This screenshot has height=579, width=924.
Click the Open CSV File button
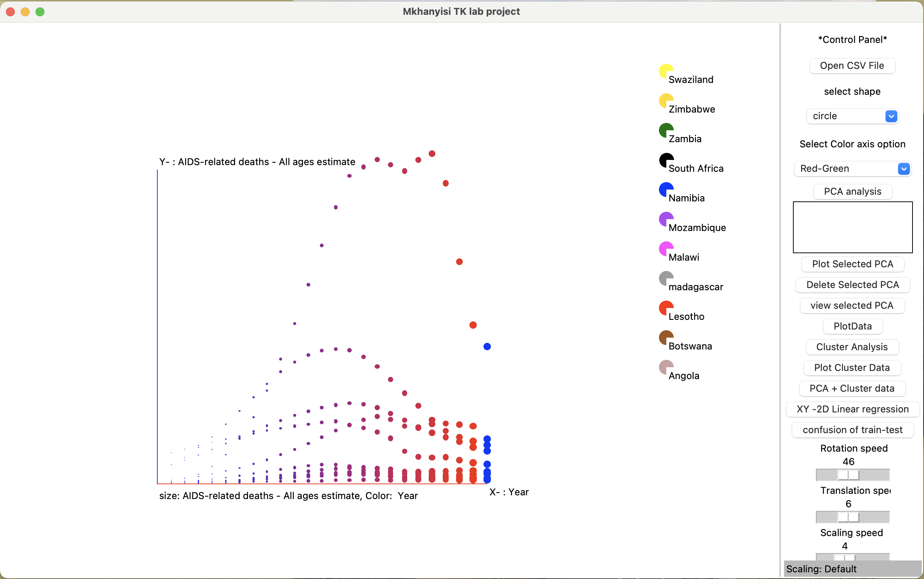[851, 66]
